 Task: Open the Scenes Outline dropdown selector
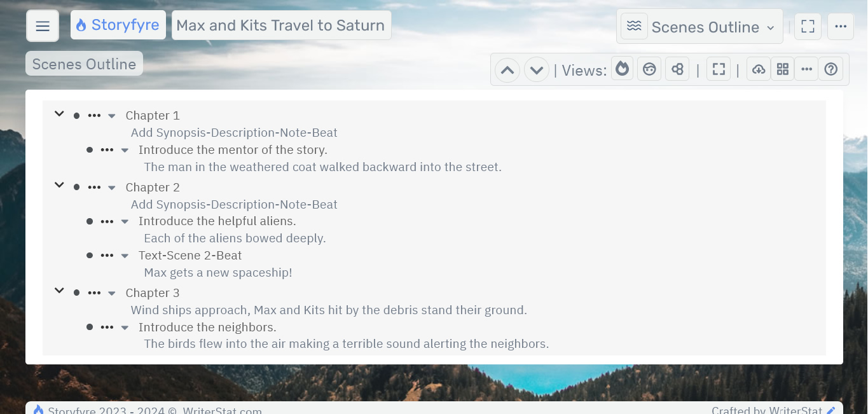[699, 27]
